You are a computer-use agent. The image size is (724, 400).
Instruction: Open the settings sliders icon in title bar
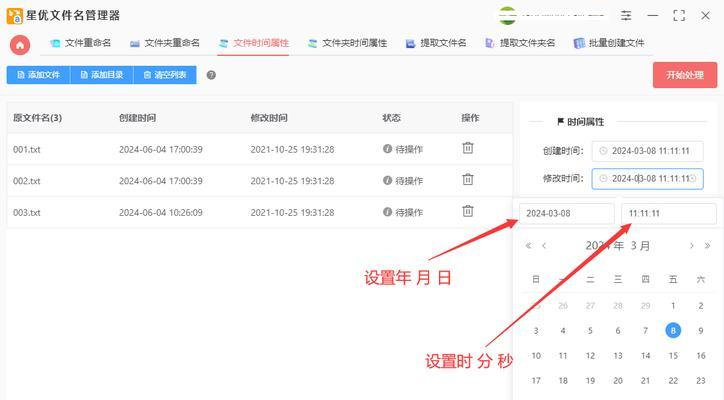[x=626, y=15]
